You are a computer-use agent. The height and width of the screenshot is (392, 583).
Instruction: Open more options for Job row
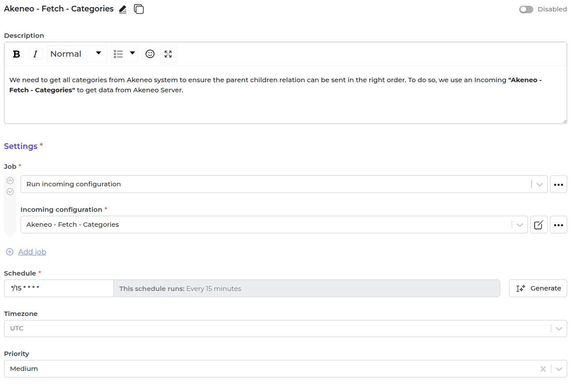click(558, 185)
